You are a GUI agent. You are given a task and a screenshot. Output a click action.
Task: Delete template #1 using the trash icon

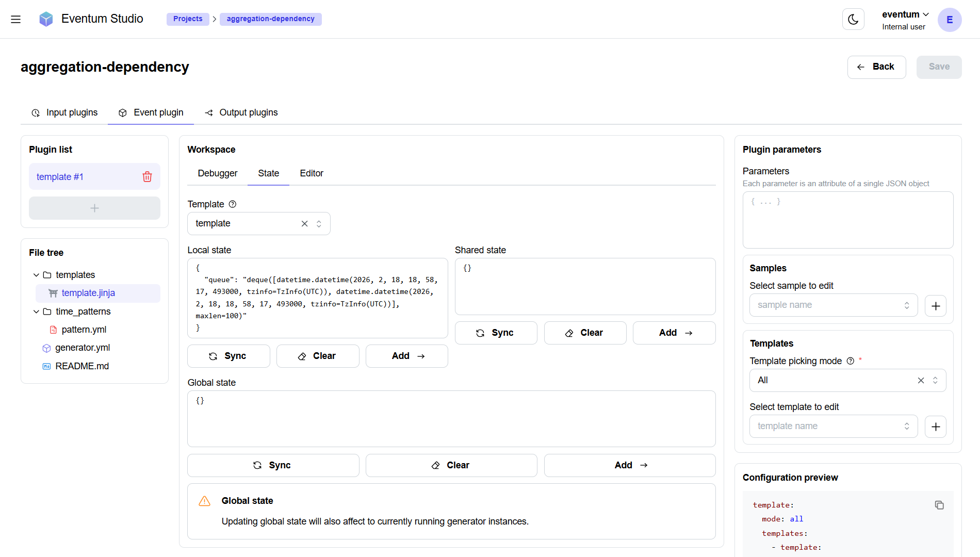pos(147,176)
